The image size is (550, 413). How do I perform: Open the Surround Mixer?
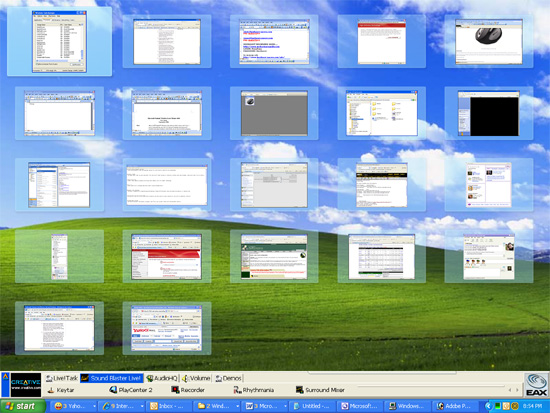click(x=320, y=390)
